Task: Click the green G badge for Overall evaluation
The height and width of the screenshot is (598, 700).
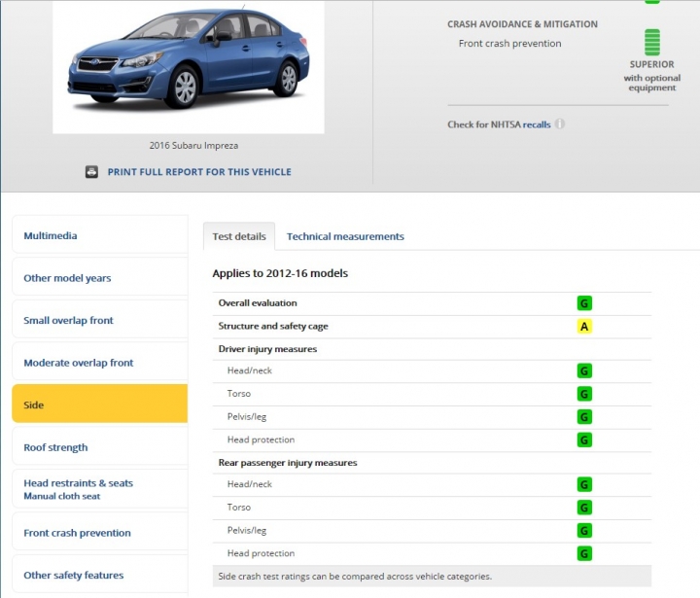Action: [584, 303]
